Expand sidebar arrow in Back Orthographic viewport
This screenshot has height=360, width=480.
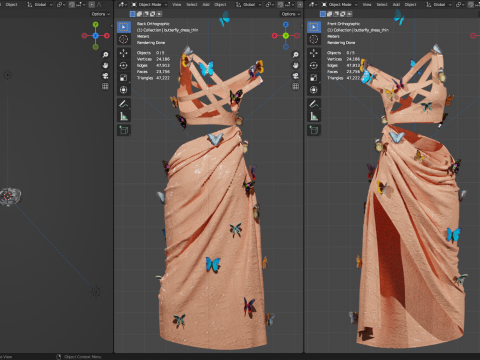[x=301, y=25]
